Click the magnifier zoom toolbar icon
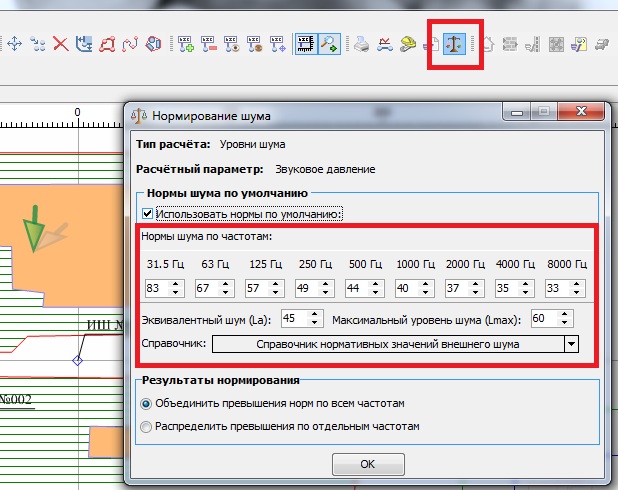 (x=328, y=44)
